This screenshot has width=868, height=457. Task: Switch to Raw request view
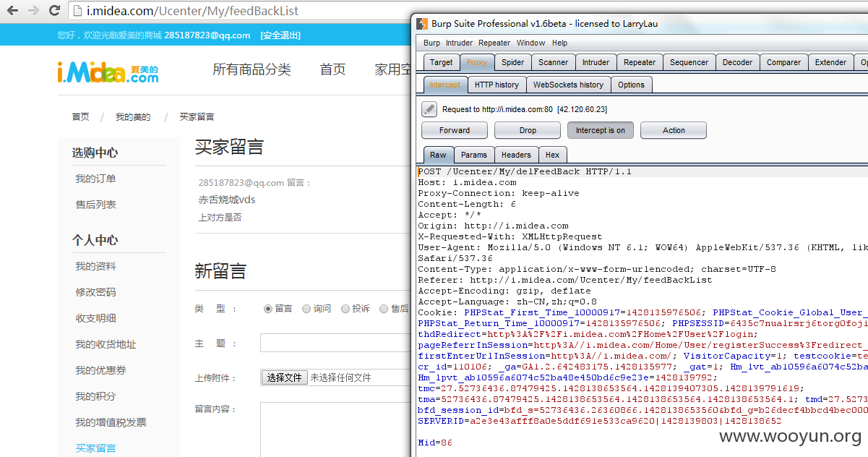[x=438, y=155]
